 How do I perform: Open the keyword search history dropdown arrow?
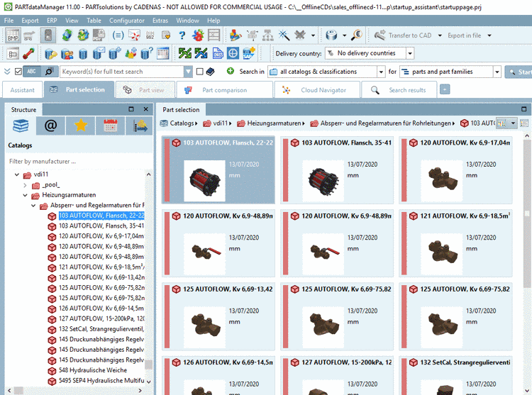pos(188,72)
